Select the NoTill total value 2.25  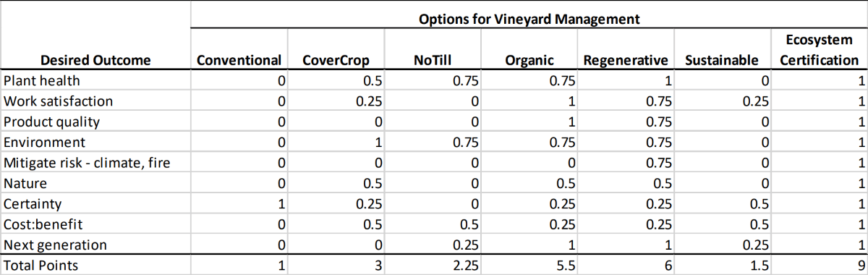tap(433, 266)
